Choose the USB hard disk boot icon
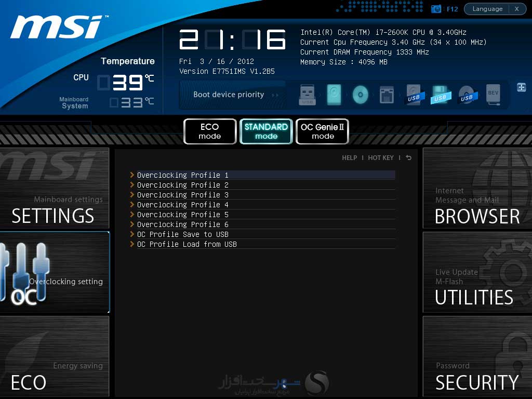The height and width of the screenshot is (399, 532). click(414, 95)
